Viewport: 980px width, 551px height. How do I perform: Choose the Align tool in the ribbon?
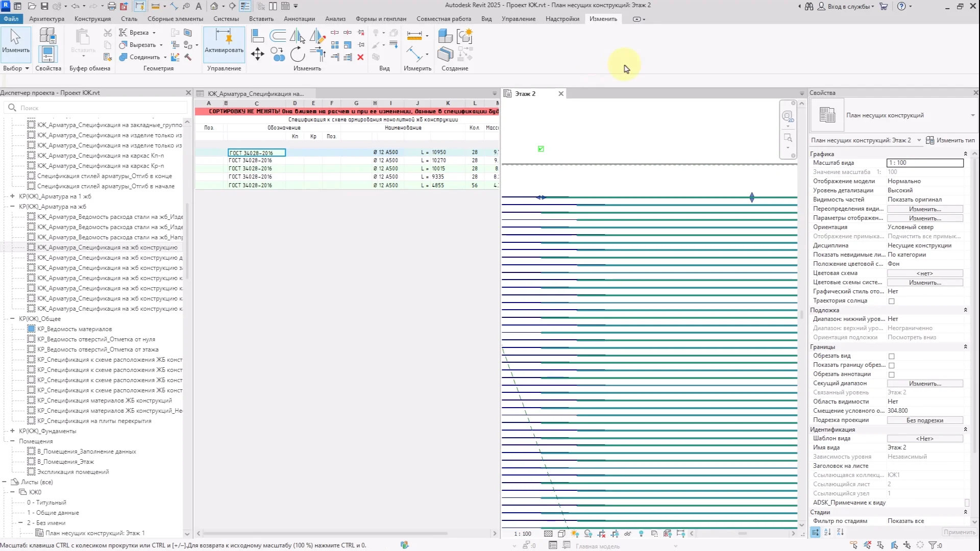(x=257, y=36)
